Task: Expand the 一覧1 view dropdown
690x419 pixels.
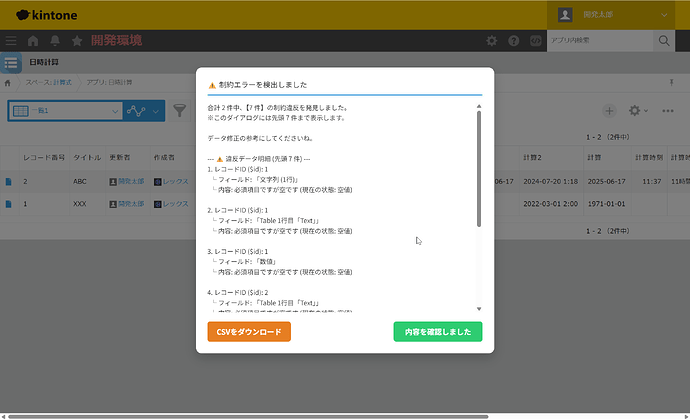Action: click(66, 111)
